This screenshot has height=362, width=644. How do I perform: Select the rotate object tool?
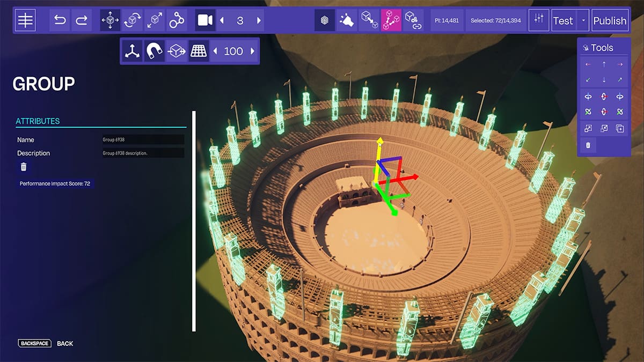pos(132,20)
